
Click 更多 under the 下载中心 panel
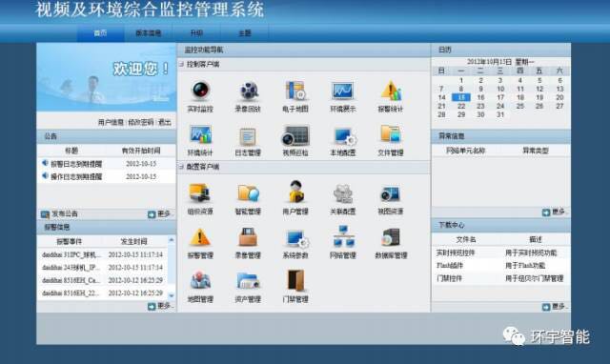(554, 307)
